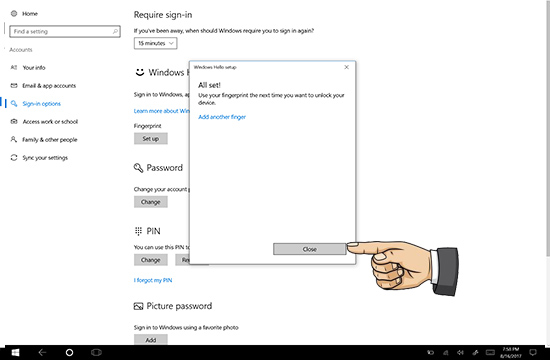The width and height of the screenshot is (550, 360).
Task: Navigate to Family & other people
Action: [x=50, y=139]
